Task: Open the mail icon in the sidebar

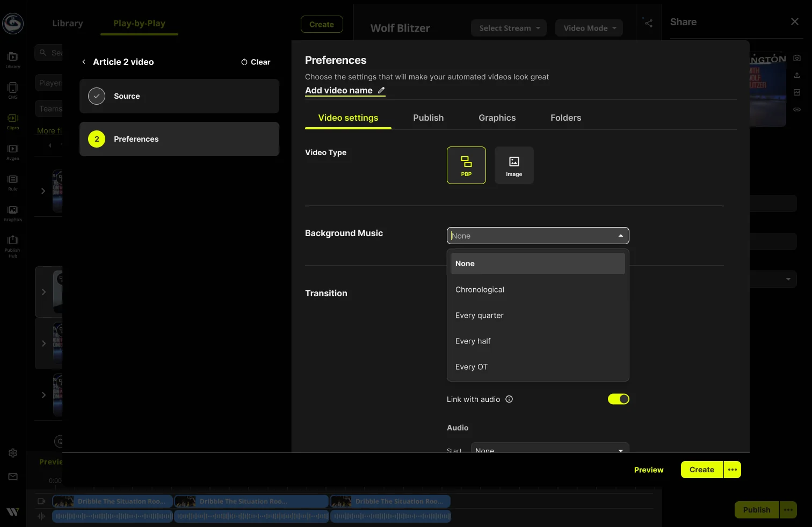Action: (x=13, y=477)
